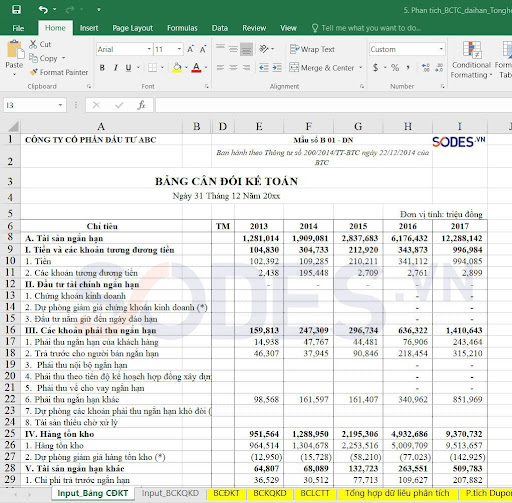512x503 pixels.
Task: Click the Increase Indent icon
Action: pyautogui.click(x=277, y=68)
